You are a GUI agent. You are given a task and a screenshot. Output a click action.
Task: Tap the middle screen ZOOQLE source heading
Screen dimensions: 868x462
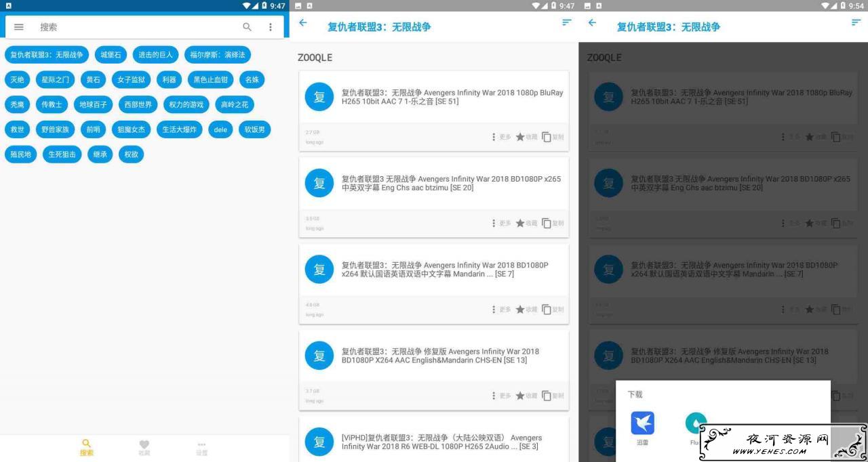point(315,58)
